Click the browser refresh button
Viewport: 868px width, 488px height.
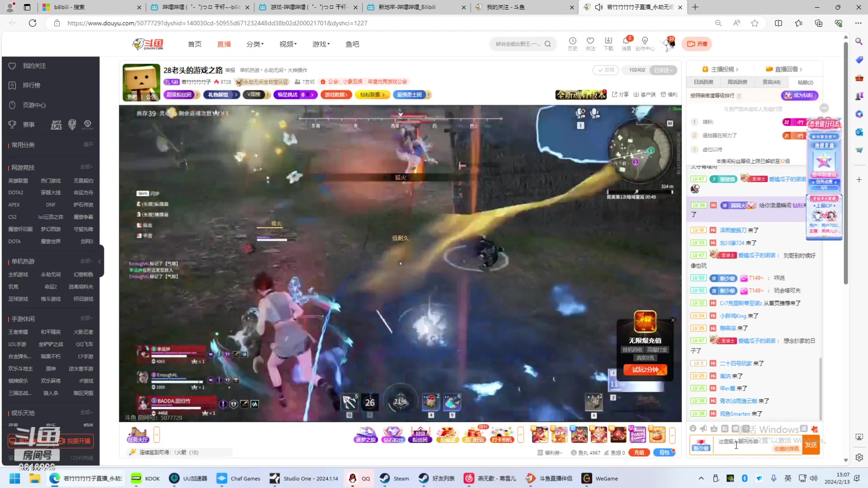[x=33, y=23]
